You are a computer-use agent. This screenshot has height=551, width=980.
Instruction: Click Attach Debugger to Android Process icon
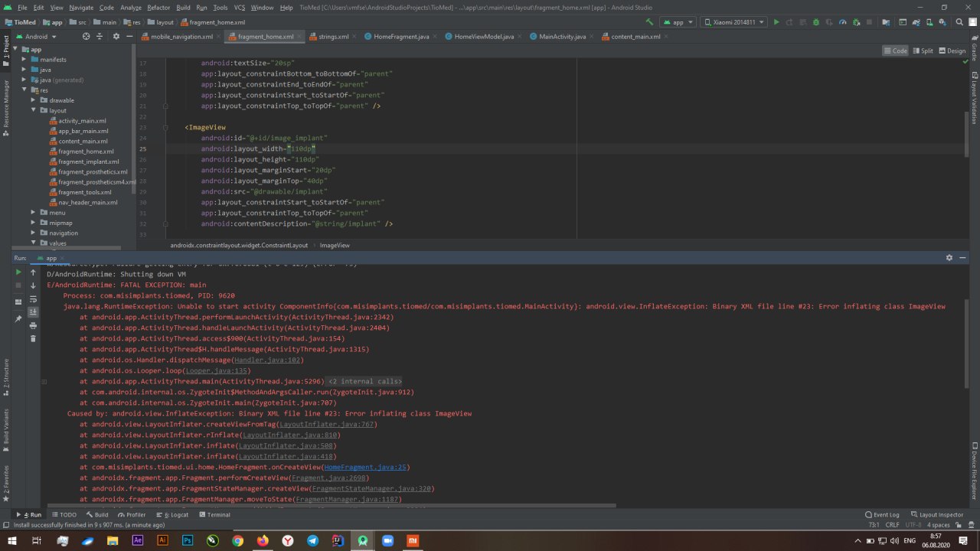click(856, 22)
